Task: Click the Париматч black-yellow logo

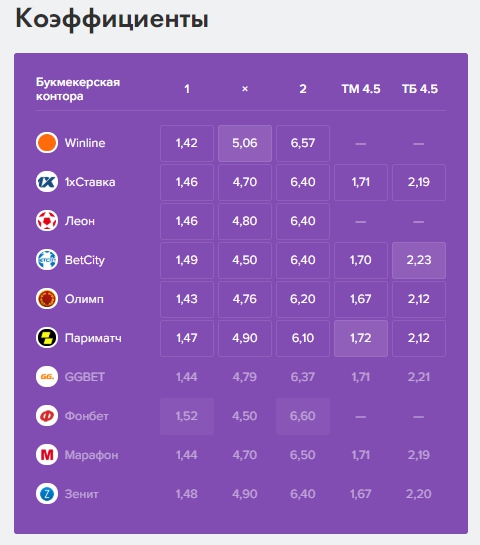Action: tap(47, 337)
